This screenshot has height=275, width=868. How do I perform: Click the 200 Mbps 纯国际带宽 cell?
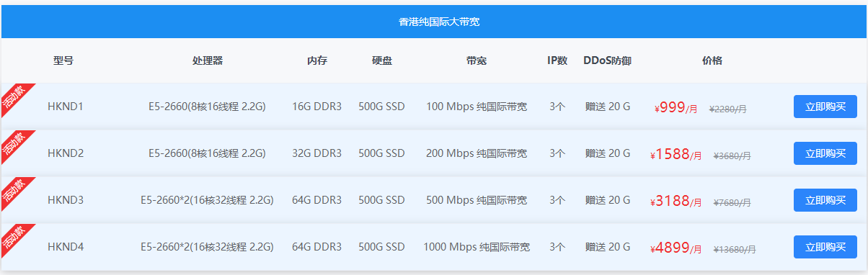click(x=477, y=153)
